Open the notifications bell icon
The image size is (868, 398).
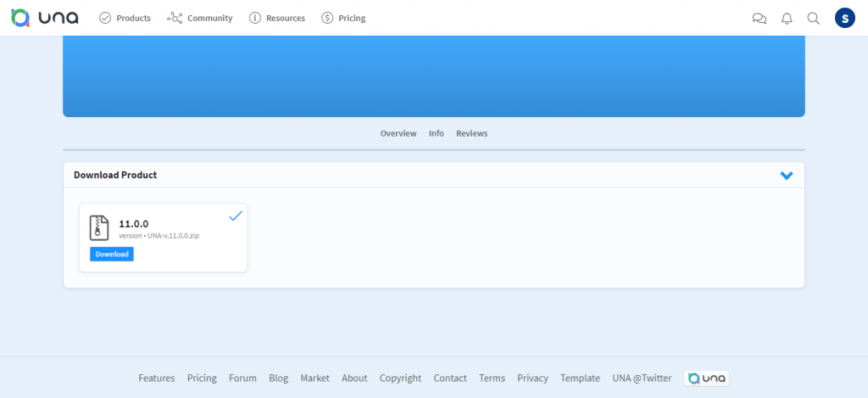pyautogui.click(x=787, y=19)
